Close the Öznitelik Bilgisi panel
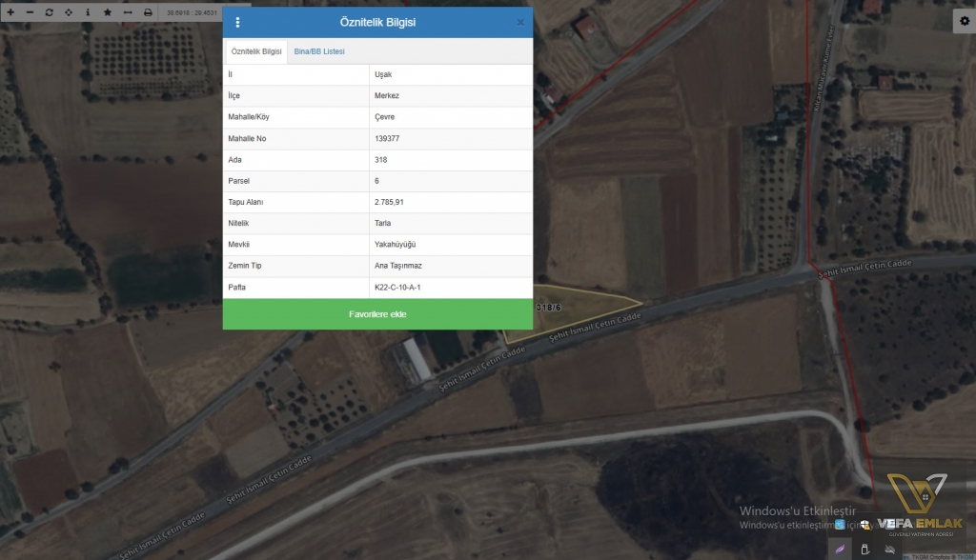Viewport: 976px width, 560px height. pyautogui.click(x=520, y=22)
